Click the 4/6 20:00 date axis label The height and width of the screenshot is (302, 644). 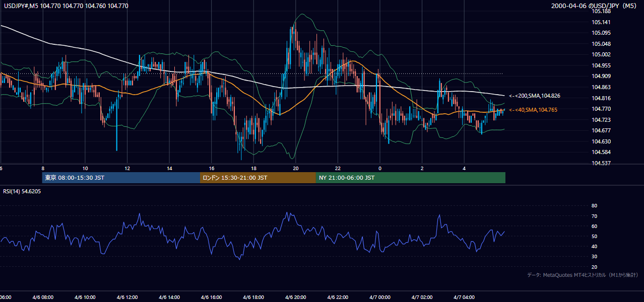[x=296, y=297]
